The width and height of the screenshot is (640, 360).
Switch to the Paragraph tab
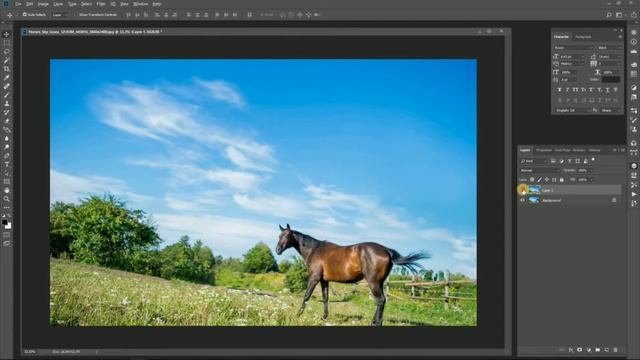[x=583, y=37]
